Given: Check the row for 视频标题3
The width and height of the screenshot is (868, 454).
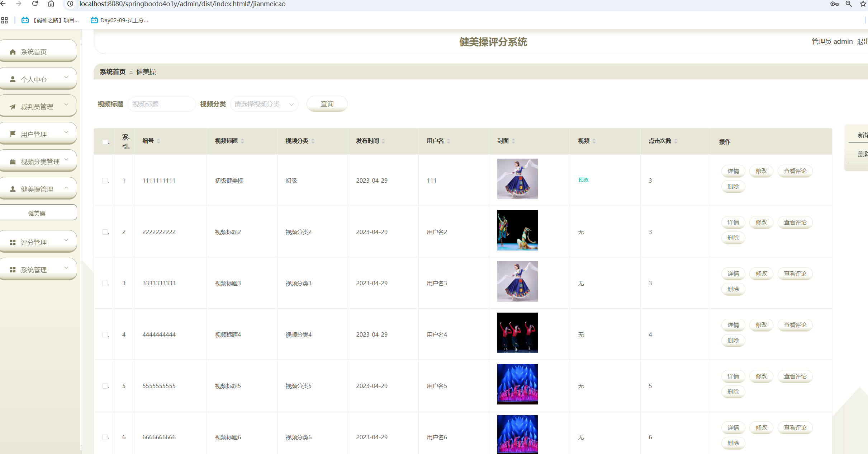Looking at the screenshot, I should [x=105, y=283].
